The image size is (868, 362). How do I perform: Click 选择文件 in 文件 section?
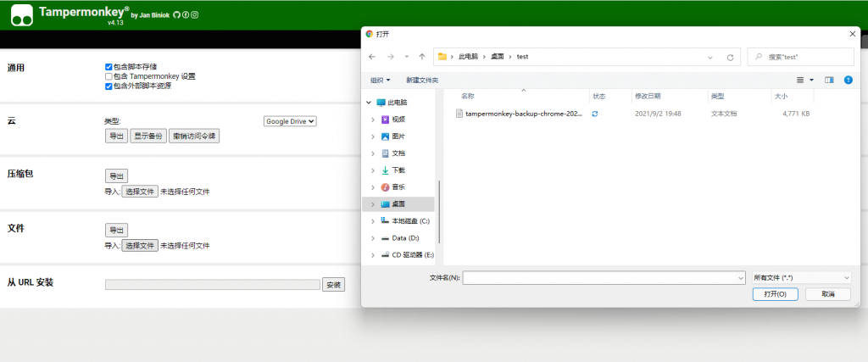point(140,245)
